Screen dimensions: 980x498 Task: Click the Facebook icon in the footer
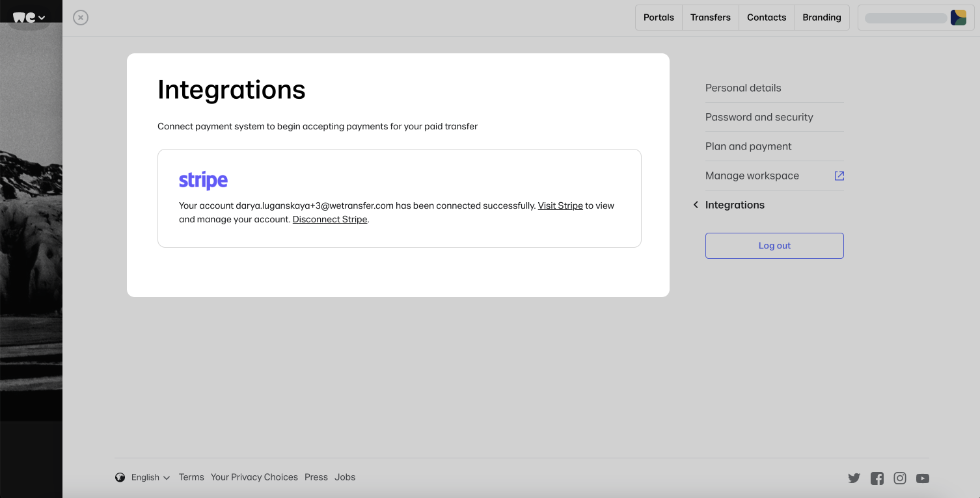click(877, 478)
